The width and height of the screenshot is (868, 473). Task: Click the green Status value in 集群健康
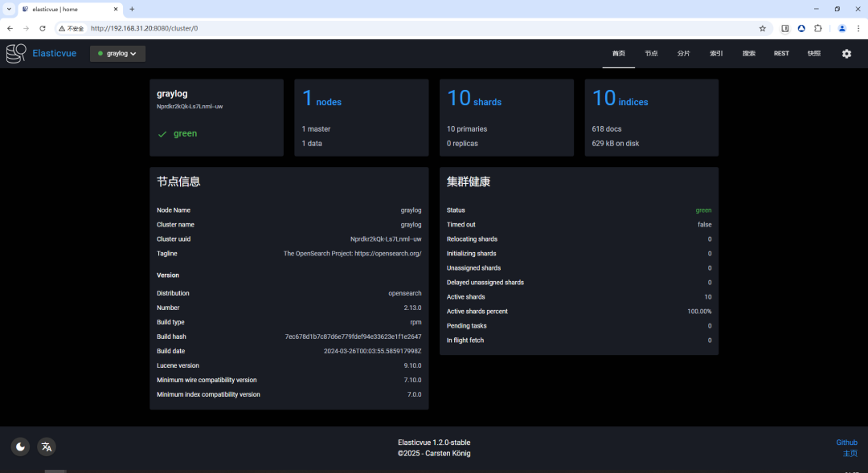[x=703, y=210]
